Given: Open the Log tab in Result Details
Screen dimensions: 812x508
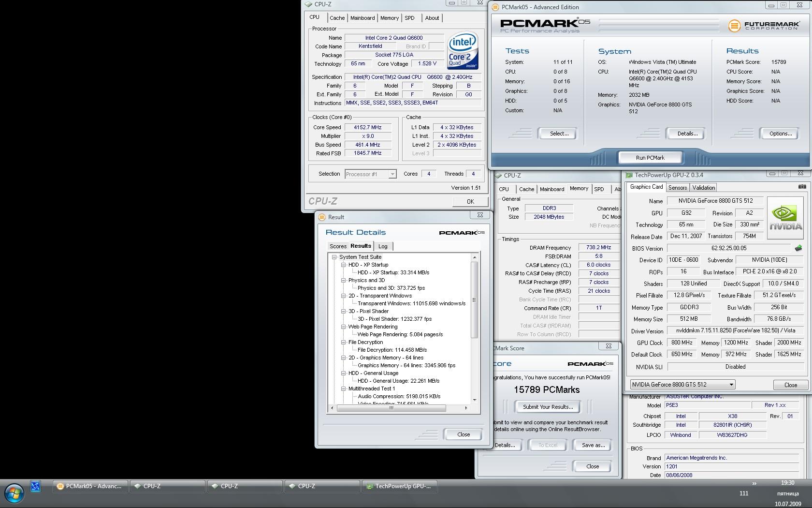Looking at the screenshot, I should point(383,246).
